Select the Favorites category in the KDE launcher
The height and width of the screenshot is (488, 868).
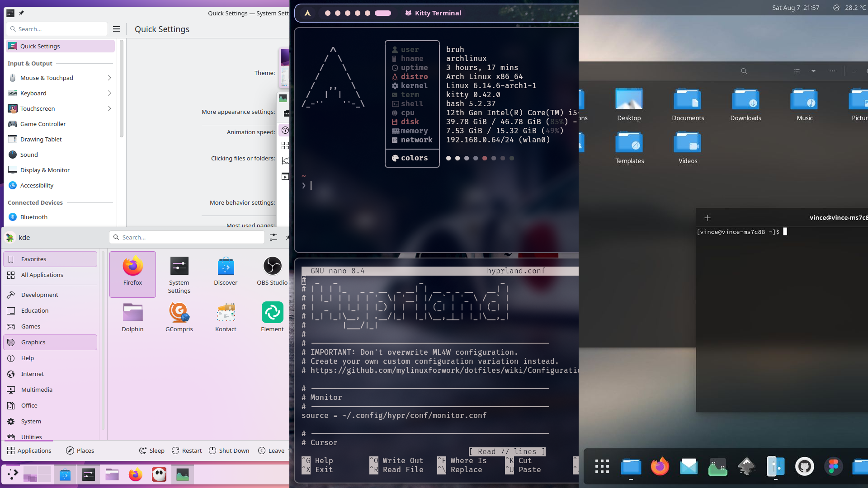[x=50, y=259]
